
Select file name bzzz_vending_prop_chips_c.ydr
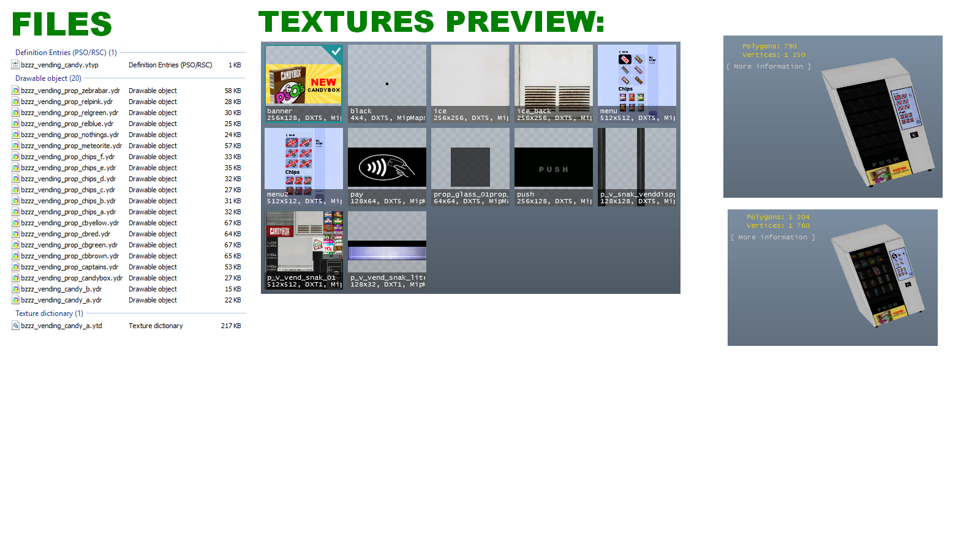68,190
